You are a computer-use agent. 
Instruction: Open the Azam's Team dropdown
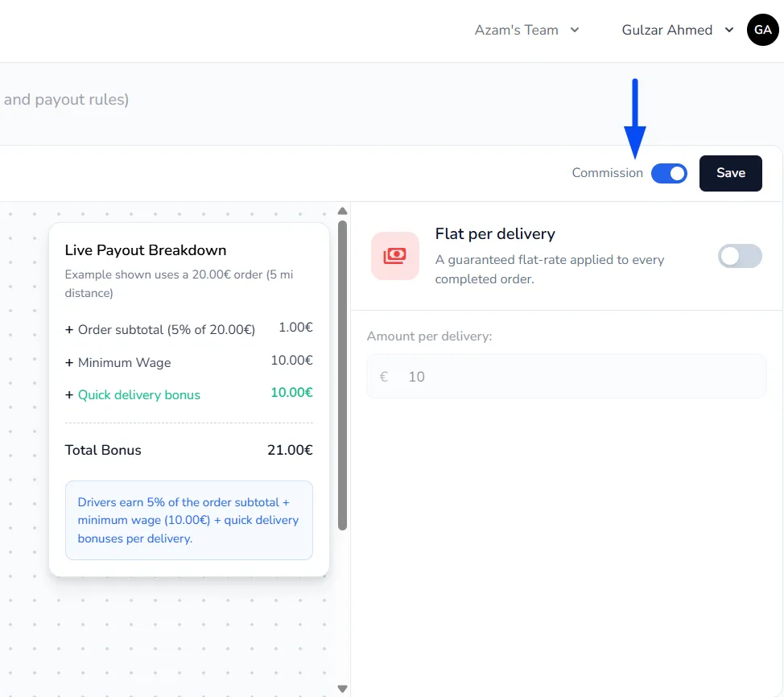tap(527, 30)
